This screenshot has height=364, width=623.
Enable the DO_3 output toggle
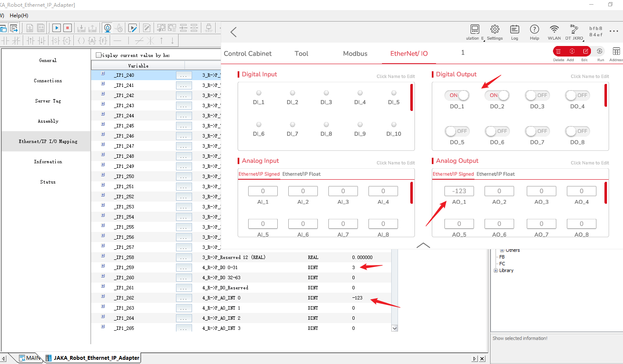click(537, 95)
